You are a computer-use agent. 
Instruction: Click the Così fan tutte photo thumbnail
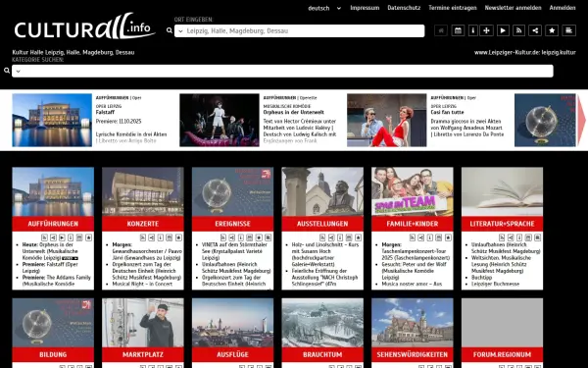387,120
